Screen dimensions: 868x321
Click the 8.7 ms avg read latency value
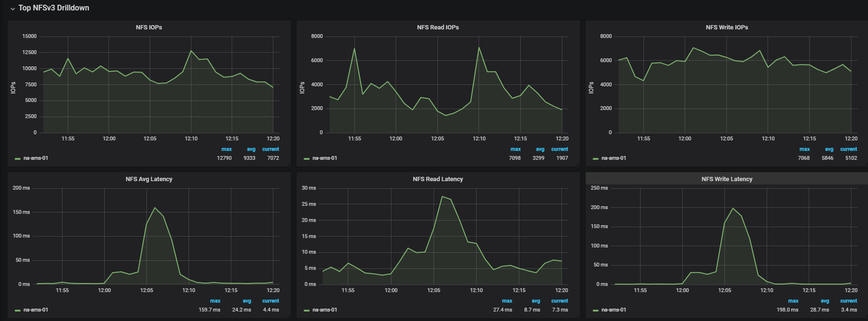[x=532, y=310]
